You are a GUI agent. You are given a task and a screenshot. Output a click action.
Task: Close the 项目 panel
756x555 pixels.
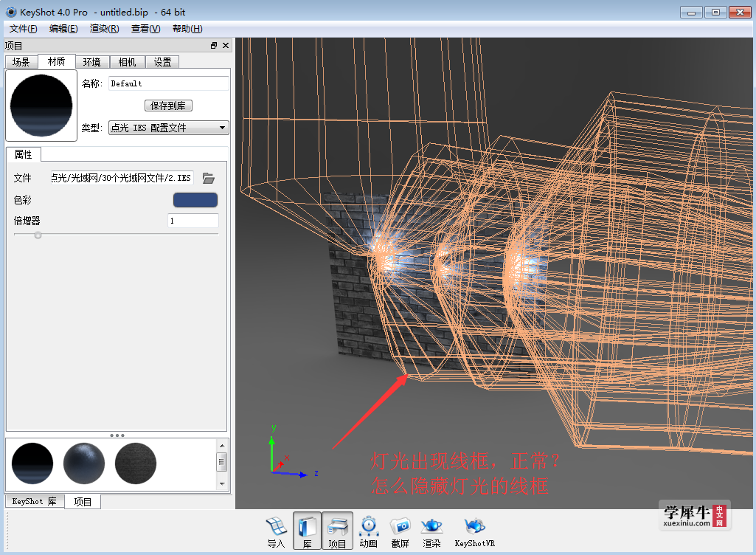point(226,45)
